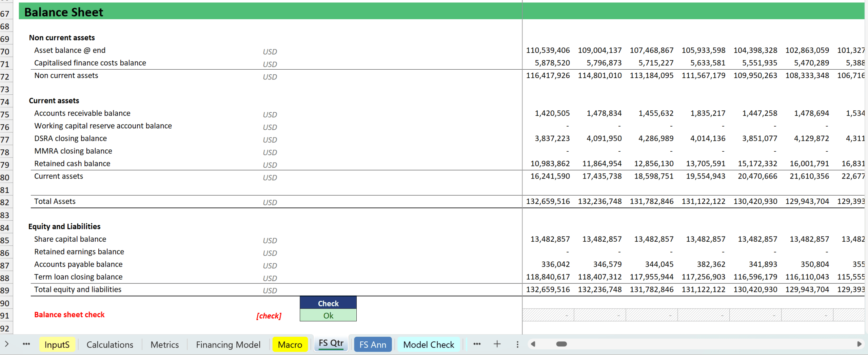868x355 pixels.
Task: Go to the Financing Model sheet
Action: tap(228, 344)
